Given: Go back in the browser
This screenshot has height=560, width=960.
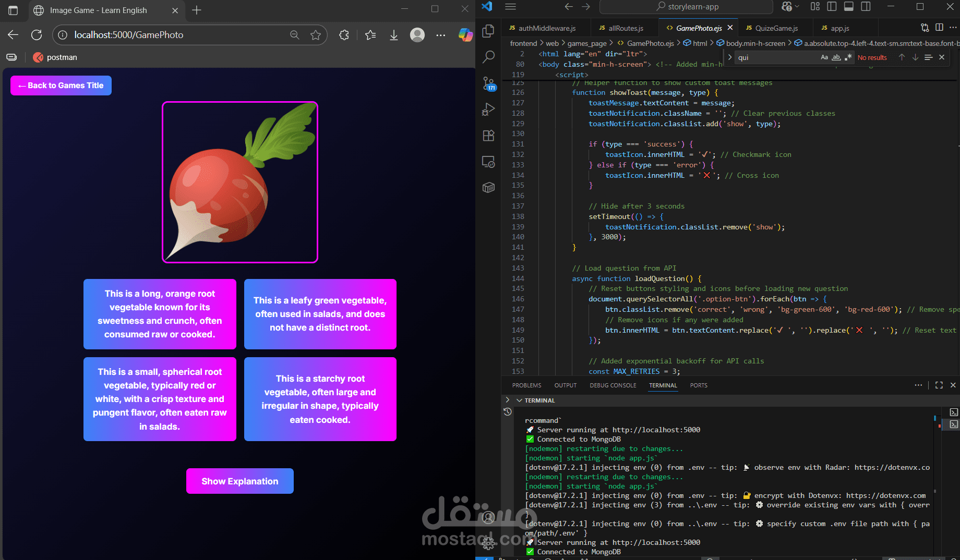Looking at the screenshot, I should click(13, 35).
